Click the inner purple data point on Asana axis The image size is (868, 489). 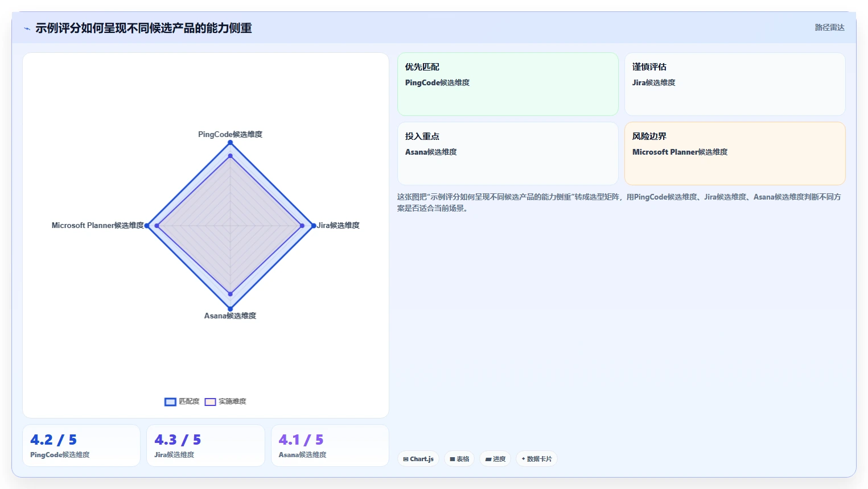tap(231, 294)
